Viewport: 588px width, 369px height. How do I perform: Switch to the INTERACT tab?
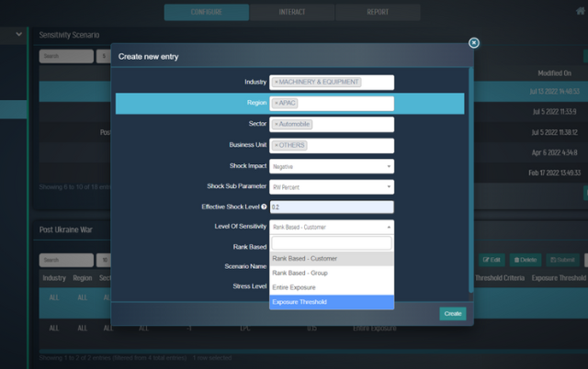point(292,12)
